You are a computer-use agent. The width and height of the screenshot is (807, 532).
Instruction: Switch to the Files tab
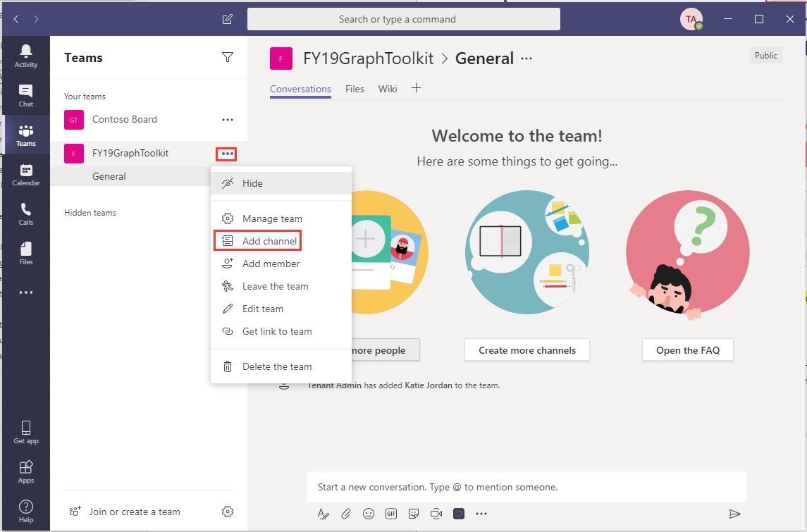pos(355,89)
